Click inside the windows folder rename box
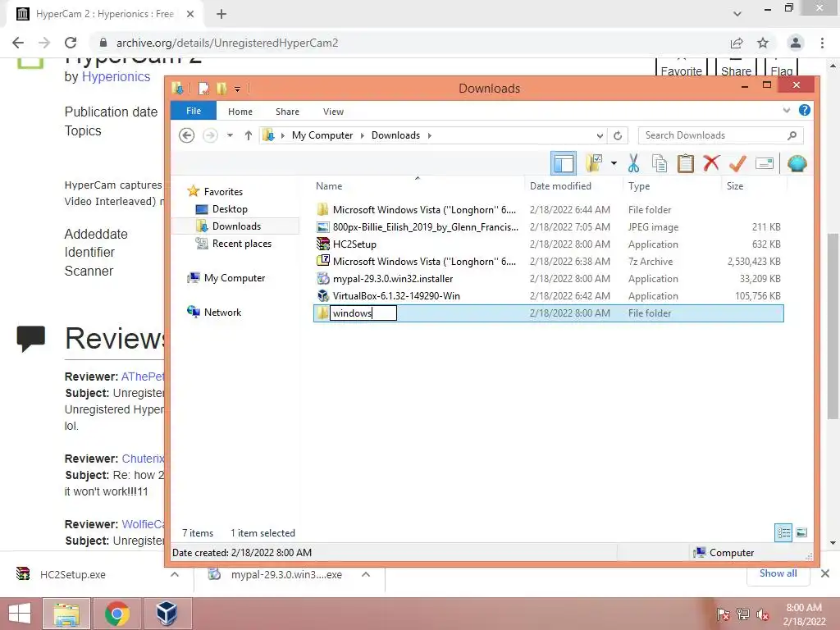Viewport: 840px width, 630px height. coord(363,313)
